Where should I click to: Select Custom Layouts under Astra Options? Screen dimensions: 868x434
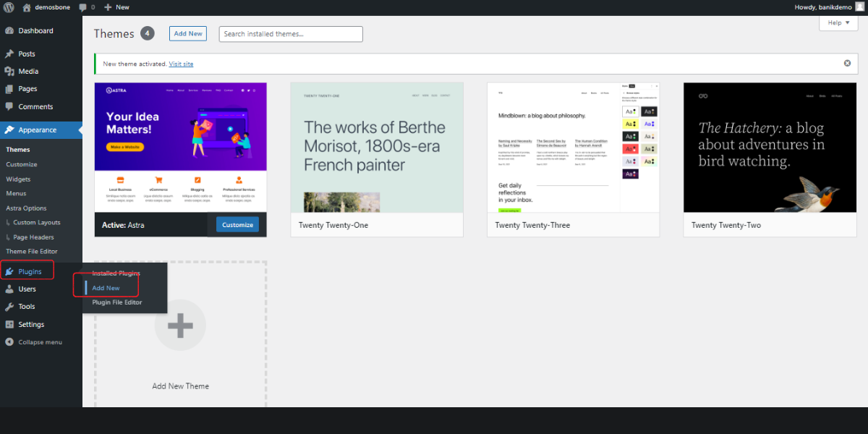(36, 223)
